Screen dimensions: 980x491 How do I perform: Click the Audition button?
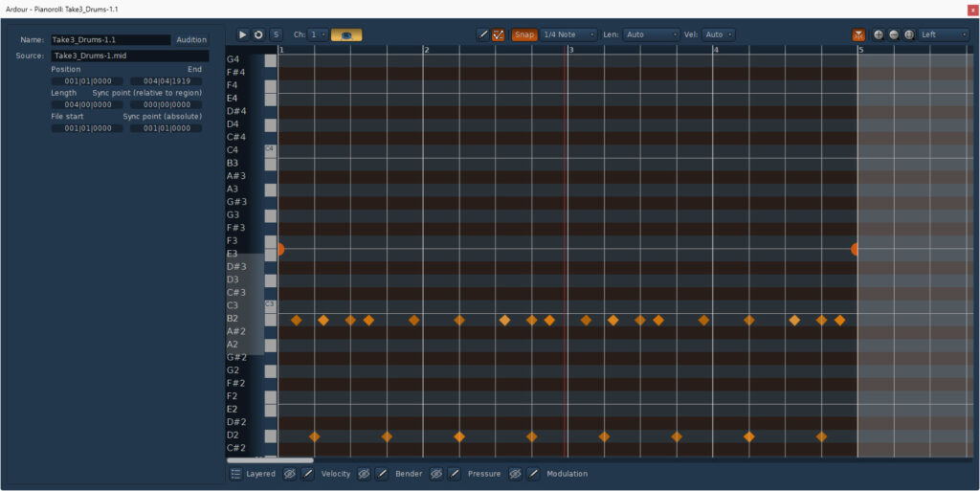point(191,40)
